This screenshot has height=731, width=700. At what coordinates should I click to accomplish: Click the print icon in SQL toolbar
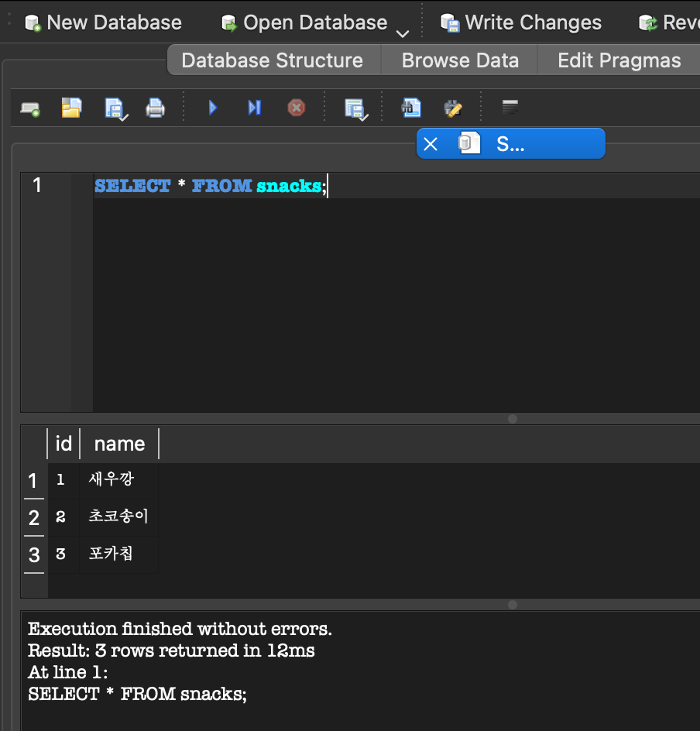[x=155, y=108]
